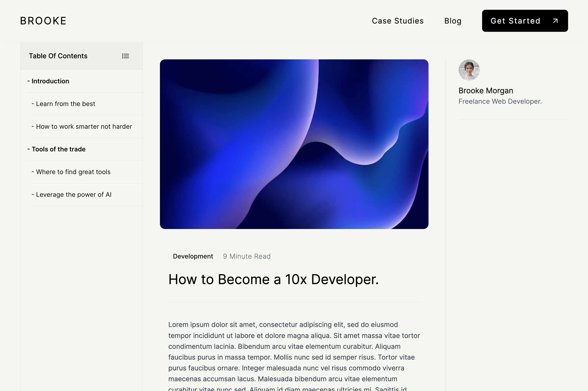
Task: Go to the Blog menu item
Action: pos(453,21)
